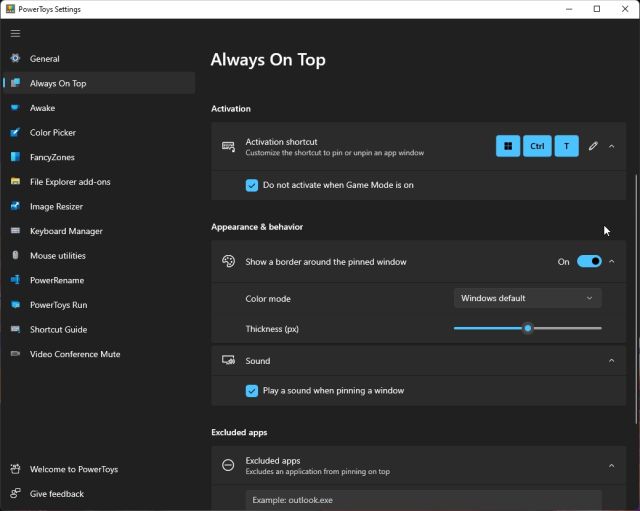Click the Keyboard Manager sidebar icon
The image size is (640, 511).
click(x=15, y=231)
